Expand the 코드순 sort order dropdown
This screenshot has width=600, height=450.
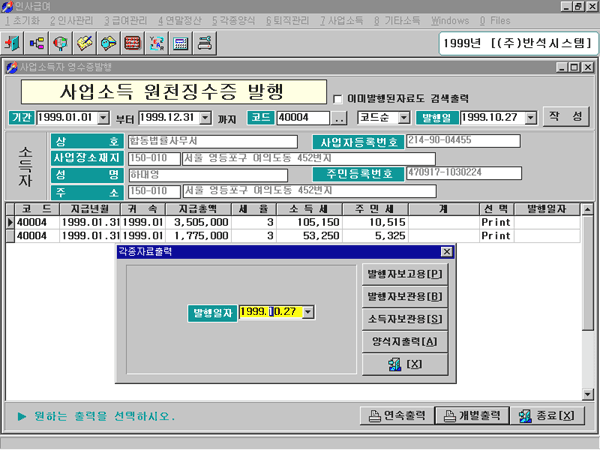(410, 118)
